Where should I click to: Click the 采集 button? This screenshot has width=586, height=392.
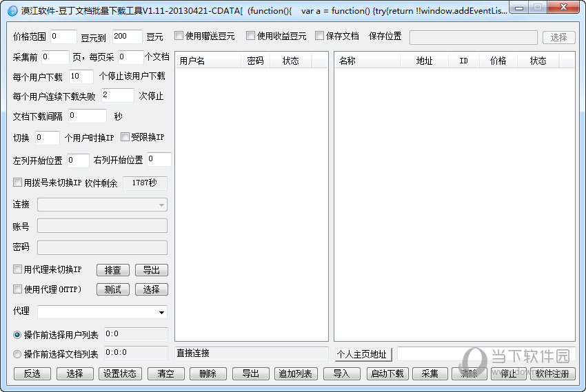click(430, 373)
